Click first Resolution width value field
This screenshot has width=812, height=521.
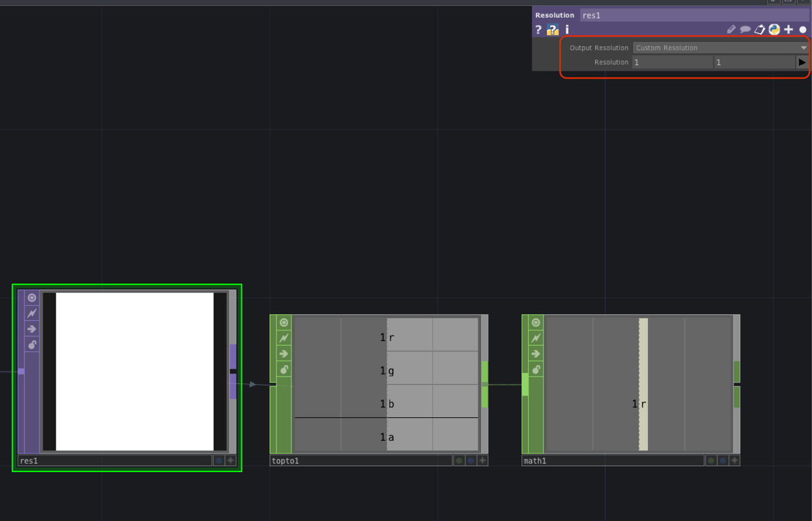point(672,62)
